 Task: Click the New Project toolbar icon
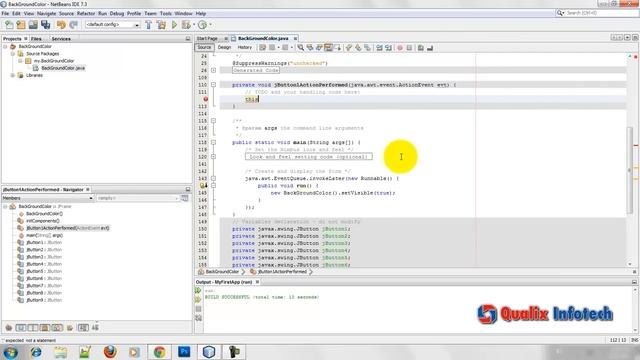[x=21, y=25]
